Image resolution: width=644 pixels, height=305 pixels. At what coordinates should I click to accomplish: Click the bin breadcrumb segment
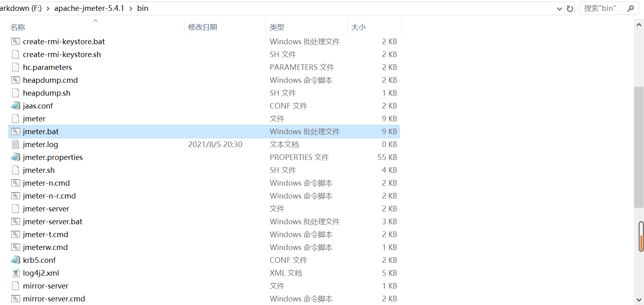[143, 8]
